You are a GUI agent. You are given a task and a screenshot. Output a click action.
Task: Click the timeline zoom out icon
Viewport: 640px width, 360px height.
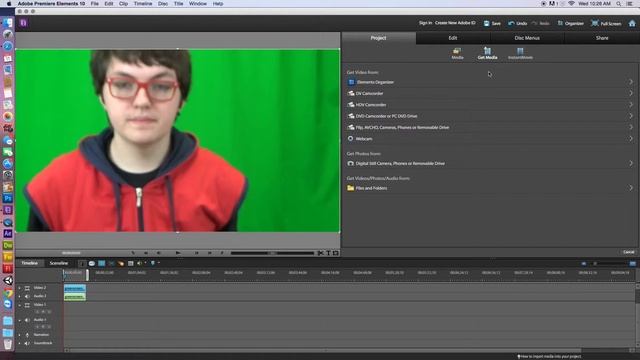(584, 264)
